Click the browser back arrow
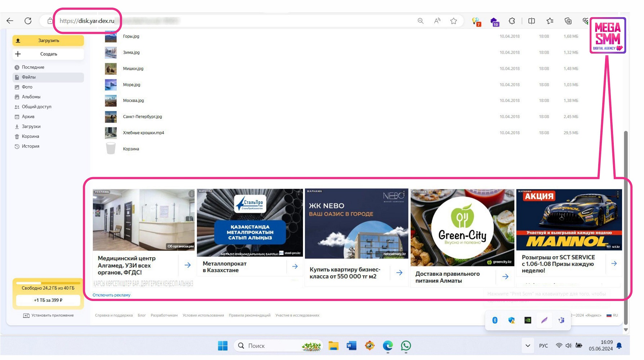 tap(10, 21)
